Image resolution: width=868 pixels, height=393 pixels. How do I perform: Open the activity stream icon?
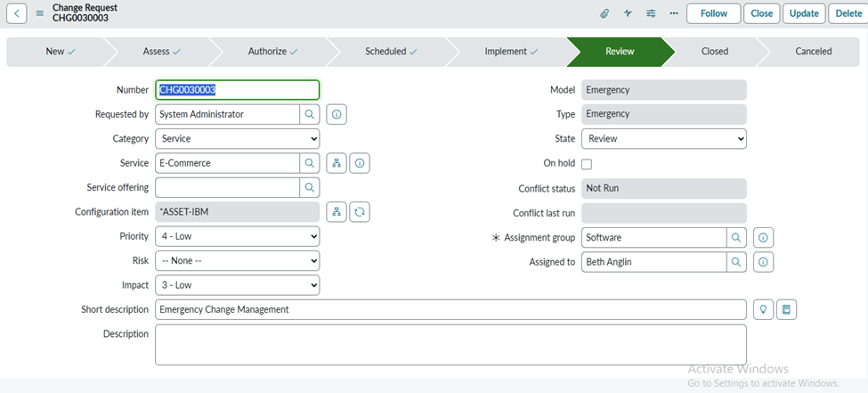point(628,13)
